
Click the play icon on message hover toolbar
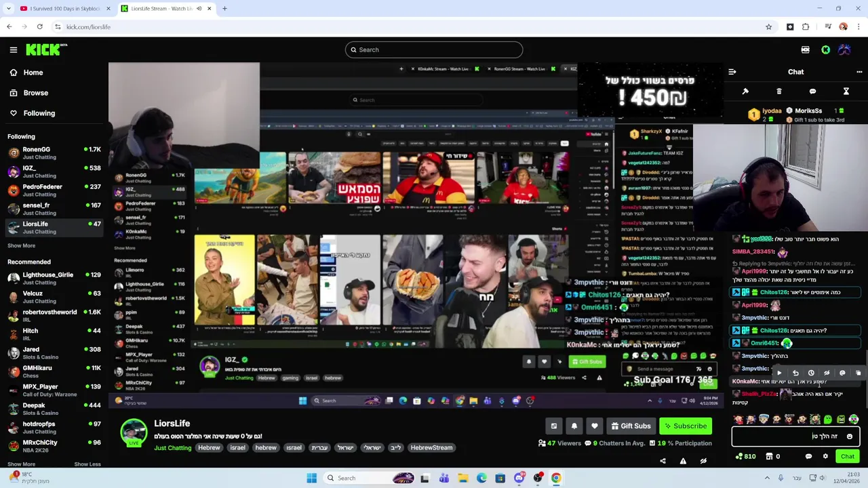point(779,373)
